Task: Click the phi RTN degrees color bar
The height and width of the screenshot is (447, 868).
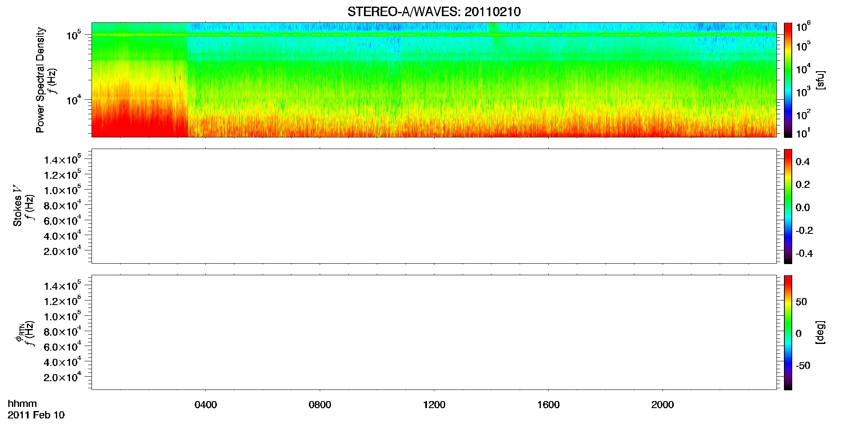Action: point(788,332)
